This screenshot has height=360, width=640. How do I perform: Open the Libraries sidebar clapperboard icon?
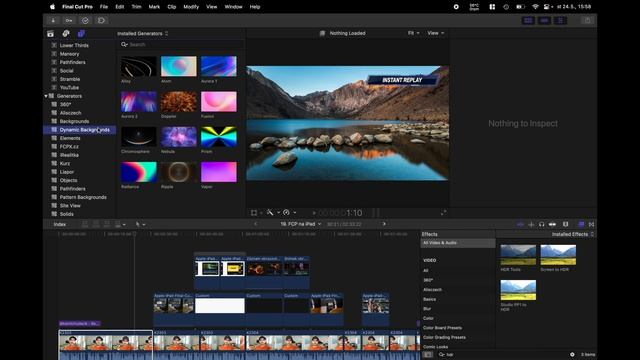click(50, 33)
